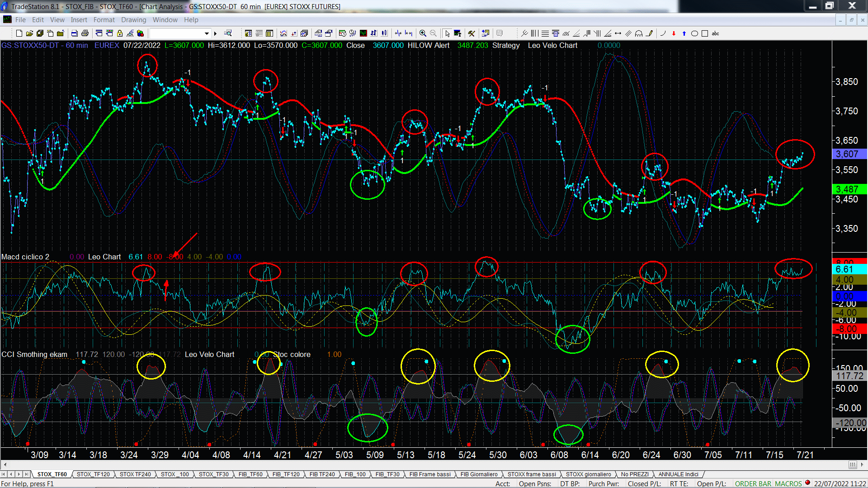Select the red down arrow drawing tool

674,33
